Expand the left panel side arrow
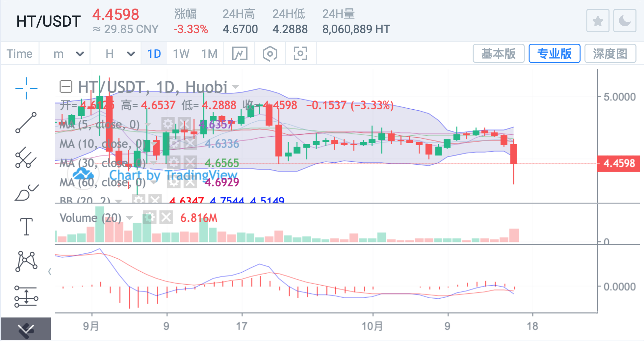 (50, 272)
